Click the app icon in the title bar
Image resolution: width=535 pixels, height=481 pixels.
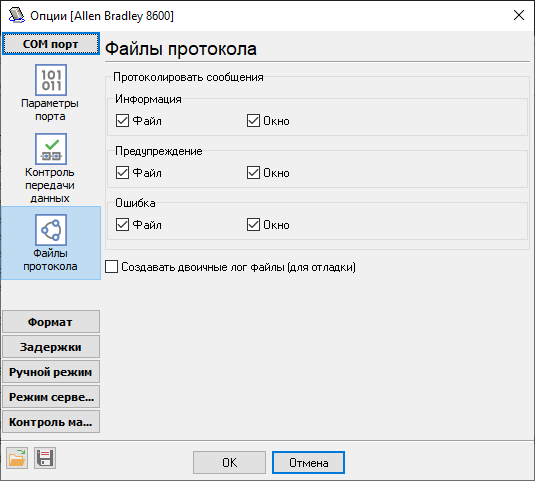pyautogui.click(x=16, y=15)
